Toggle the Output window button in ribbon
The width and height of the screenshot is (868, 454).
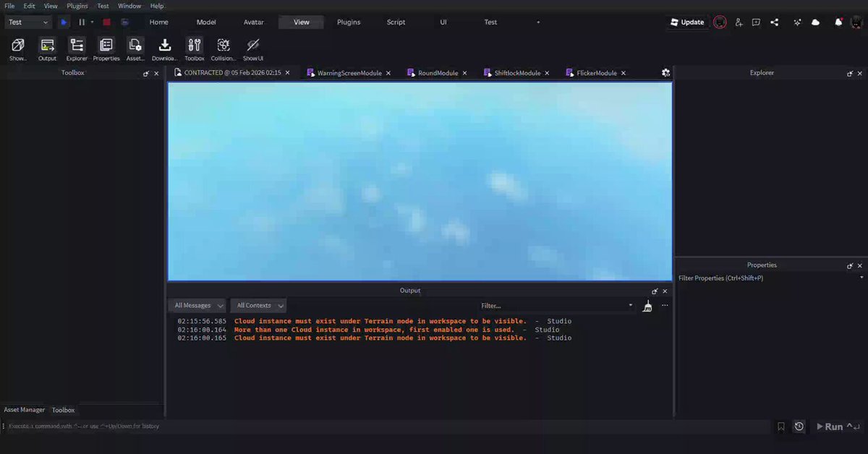[x=47, y=49]
